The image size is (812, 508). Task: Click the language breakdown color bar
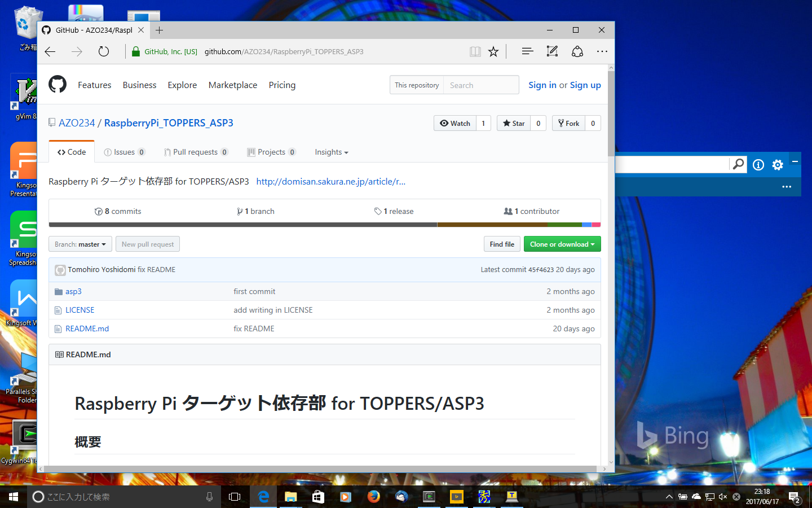click(325, 225)
